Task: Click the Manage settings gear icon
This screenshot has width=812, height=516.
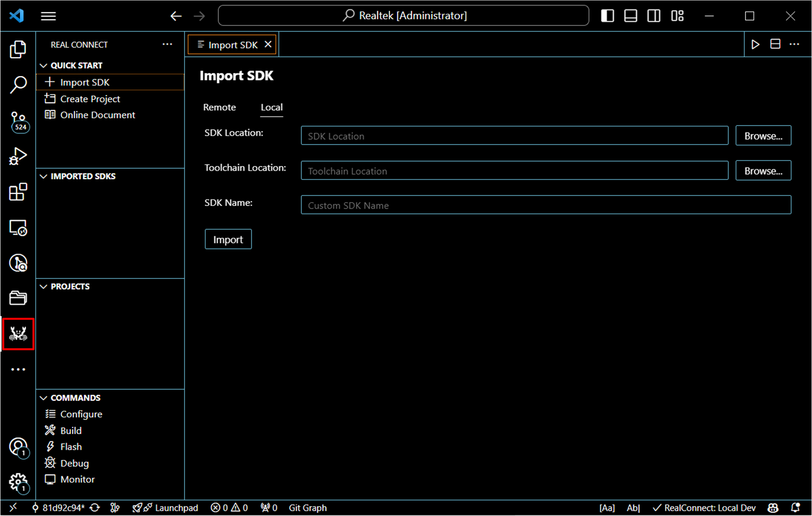Action: (x=18, y=482)
